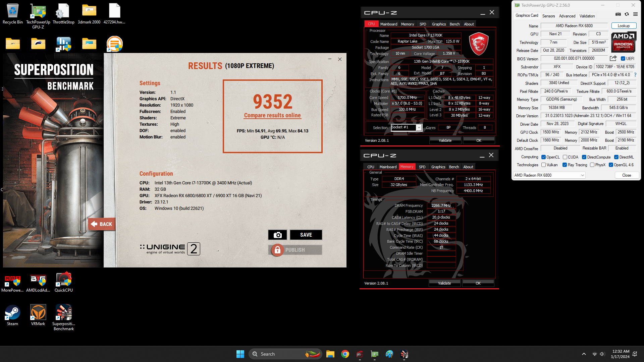
Task: Click the GPU-Z Close button
Action: [x=626, y=175]
